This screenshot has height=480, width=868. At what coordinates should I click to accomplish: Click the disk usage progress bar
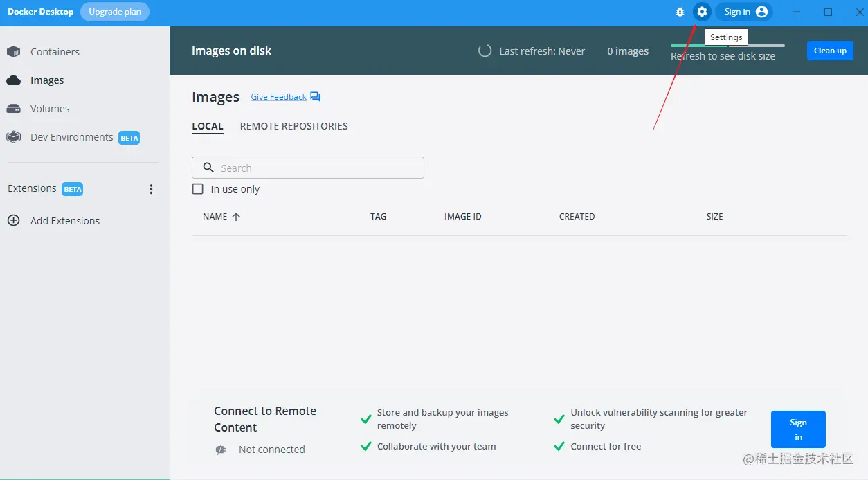pyautogui.click(x=727, y=46)
